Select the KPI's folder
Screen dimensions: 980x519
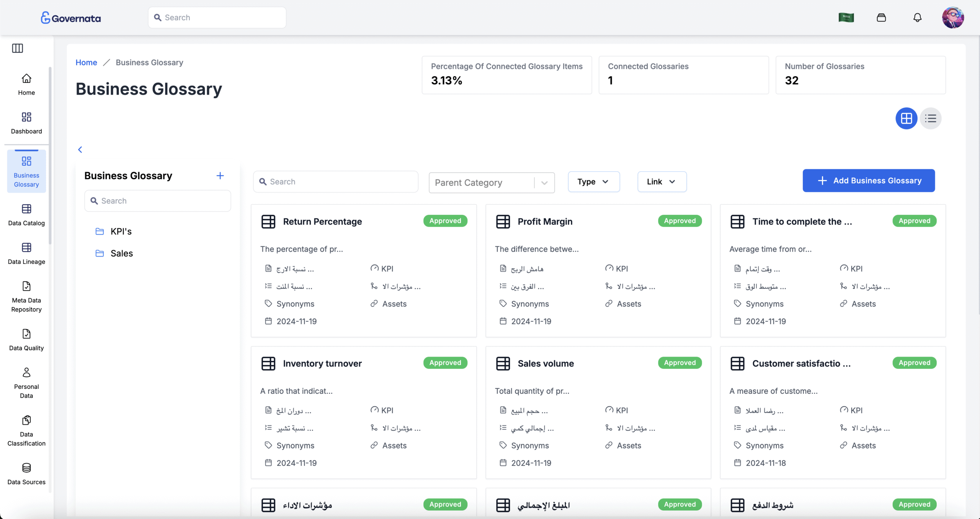pos(114,231)
